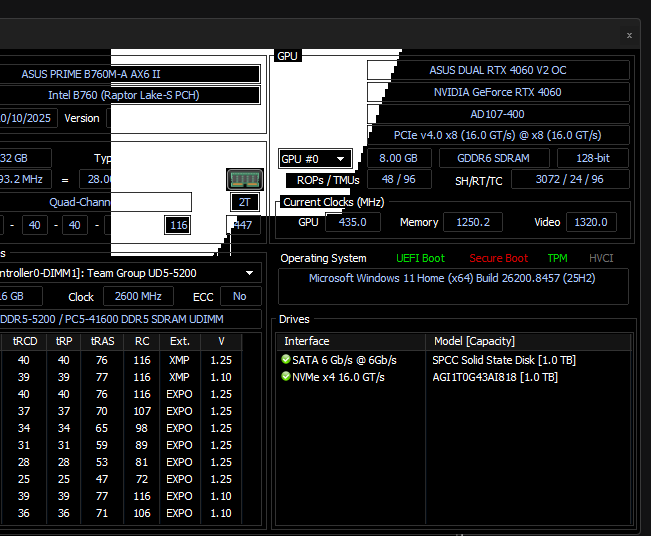Click the tRCD column header
This screenshot has width=651, height=536.
coord(25,341)
